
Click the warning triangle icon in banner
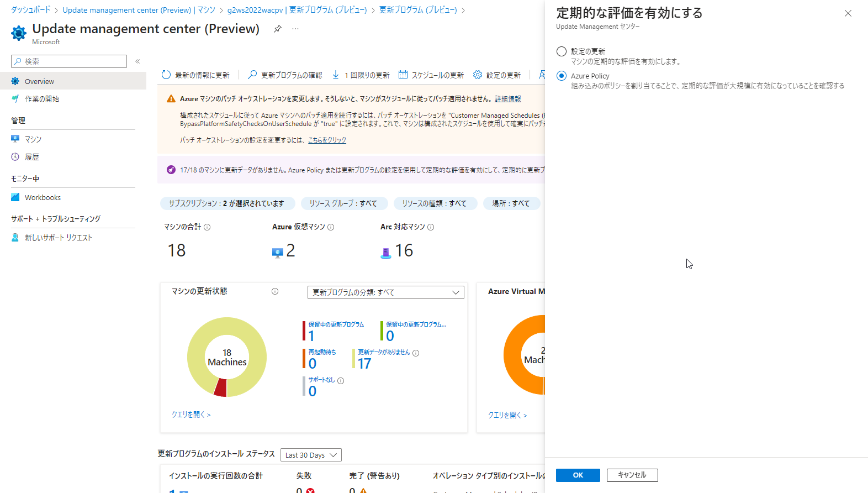(171, 99)
